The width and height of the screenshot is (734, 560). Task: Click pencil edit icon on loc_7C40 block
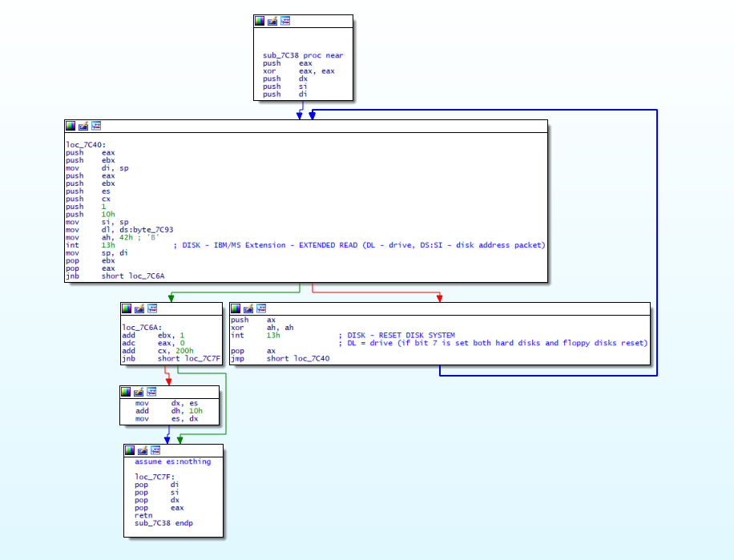(83, 126)
